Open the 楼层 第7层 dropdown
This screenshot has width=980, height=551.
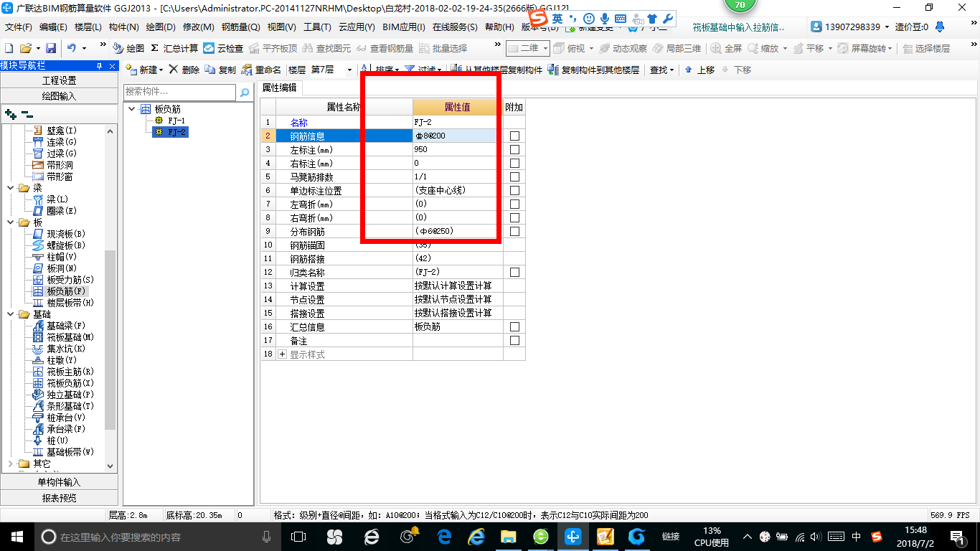[x=349, y=70]
